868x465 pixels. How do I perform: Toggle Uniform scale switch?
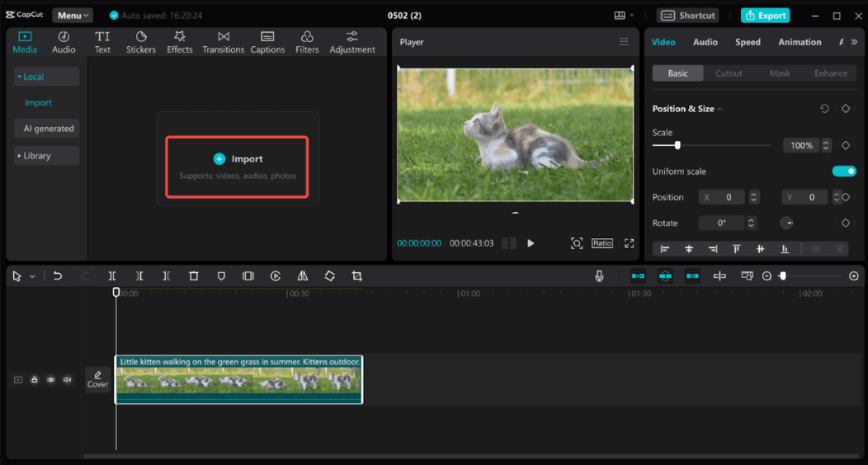click(x=843, y=171)
